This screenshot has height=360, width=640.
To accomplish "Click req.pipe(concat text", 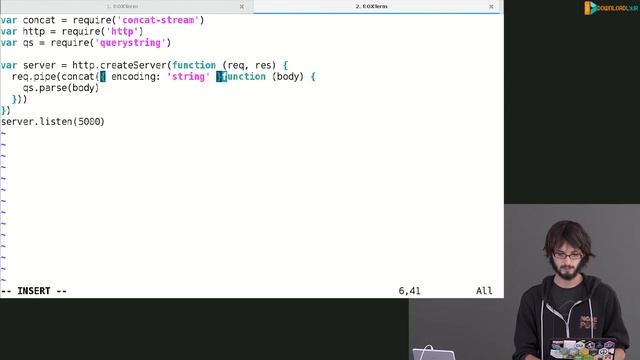I will coord(56,77).
